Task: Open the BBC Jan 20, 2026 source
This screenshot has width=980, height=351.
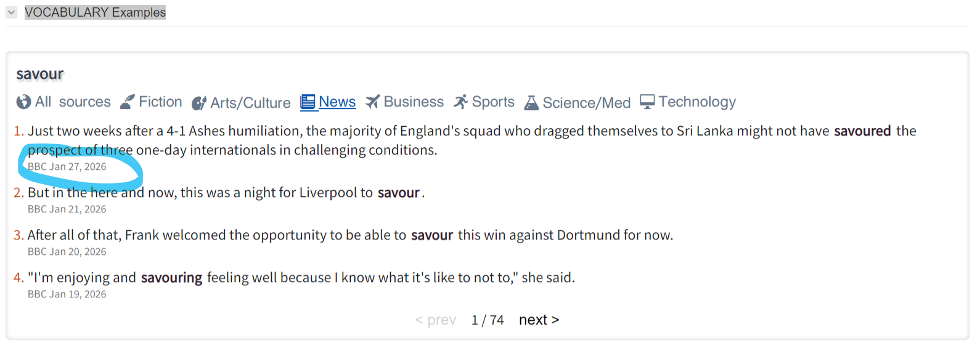Action: [x=67, y=252]
